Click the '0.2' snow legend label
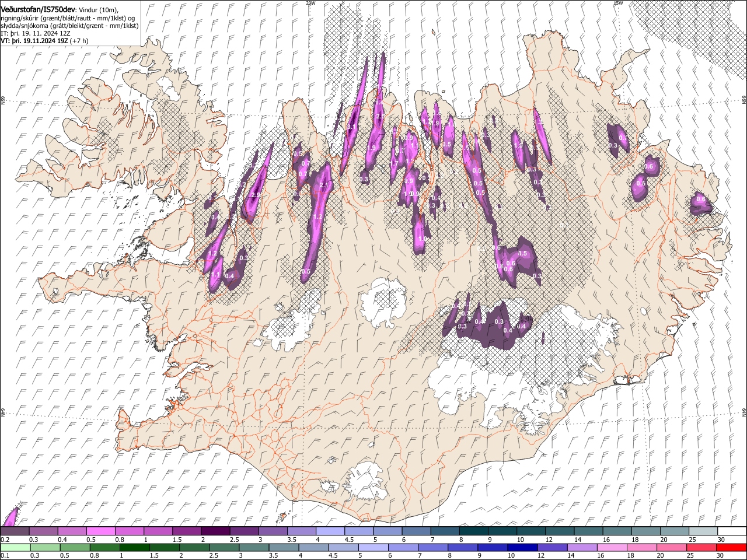The width and height of the screenshot is (747, 560). tap(5, 540)
